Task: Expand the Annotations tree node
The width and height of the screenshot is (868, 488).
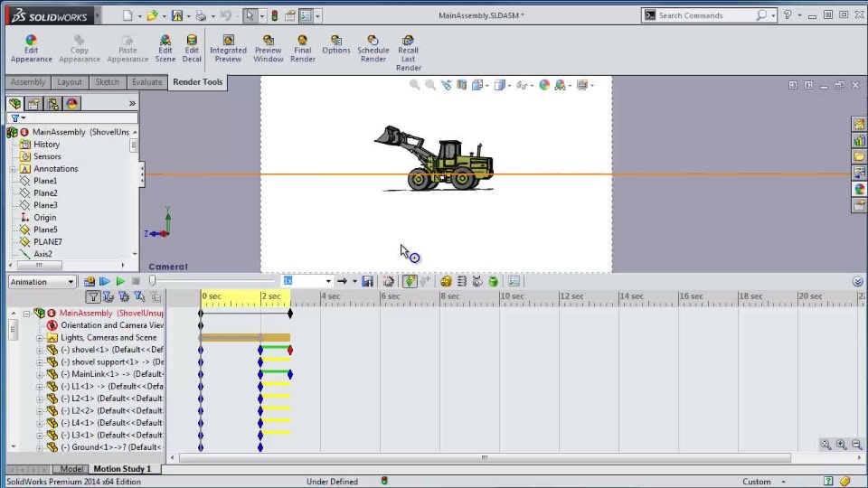Action: click(x=12, y=169)
